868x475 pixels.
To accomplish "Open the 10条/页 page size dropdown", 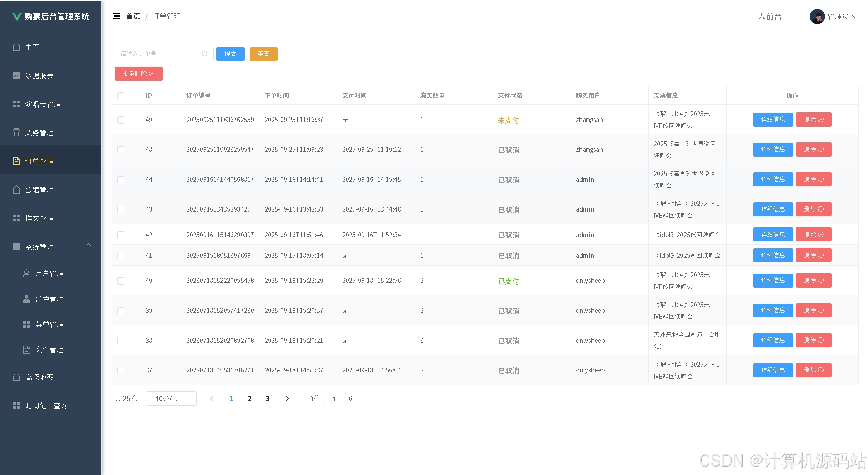I will (171, 398).
